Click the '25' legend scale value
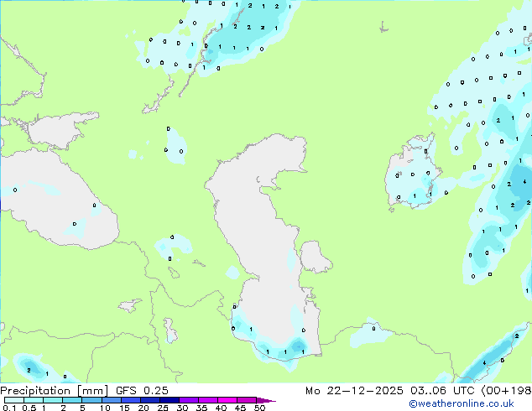The width and height of the screenshot is (532, 411). click(163, 408)
